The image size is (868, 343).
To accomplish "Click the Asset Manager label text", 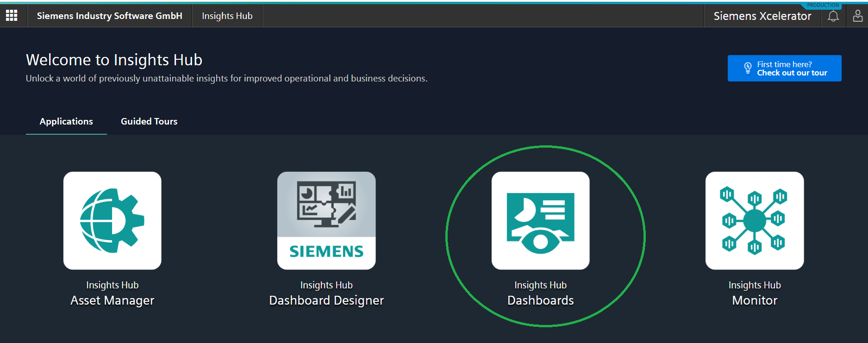I will [x=112, y=300].
